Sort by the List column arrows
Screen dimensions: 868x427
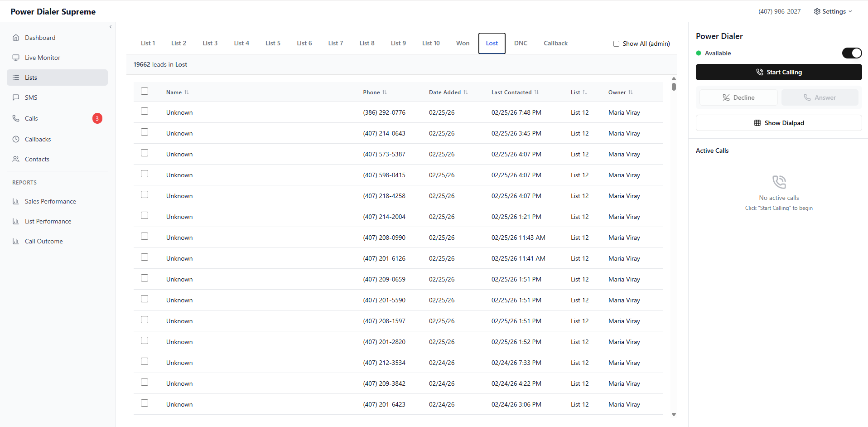coord(585,92)
